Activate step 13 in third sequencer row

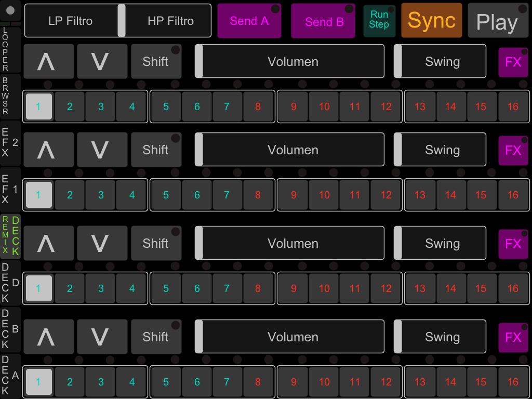pos(420,288)
